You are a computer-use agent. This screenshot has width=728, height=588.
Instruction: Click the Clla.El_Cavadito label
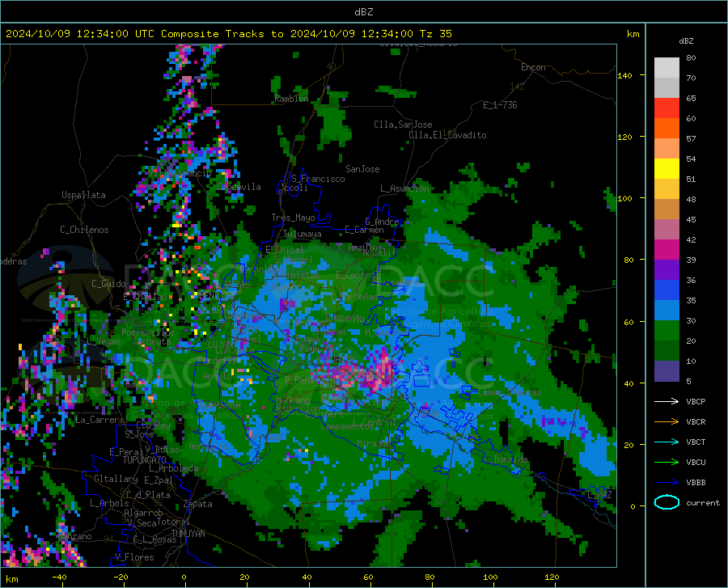447,135
